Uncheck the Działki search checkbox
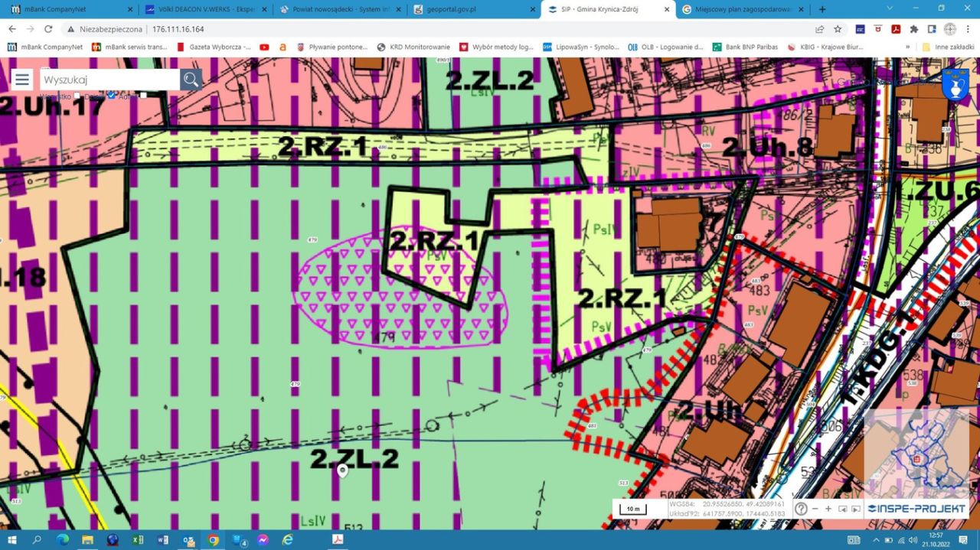The width and height of the screenshot is (980, 550). pos(112,96)
